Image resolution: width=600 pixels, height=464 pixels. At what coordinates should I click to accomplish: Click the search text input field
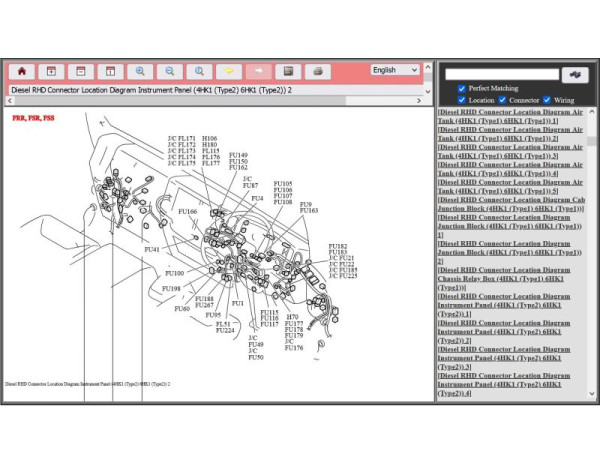(502, 74)
